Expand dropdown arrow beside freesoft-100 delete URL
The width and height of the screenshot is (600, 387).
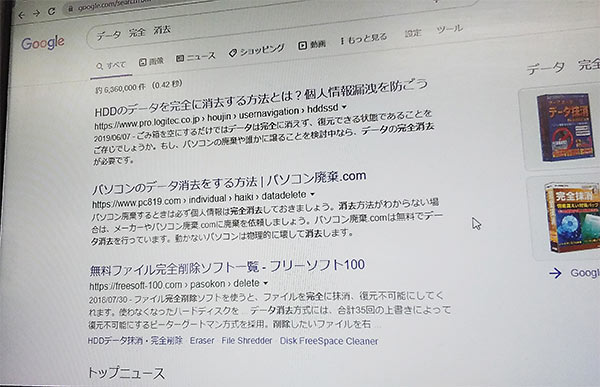265,283
